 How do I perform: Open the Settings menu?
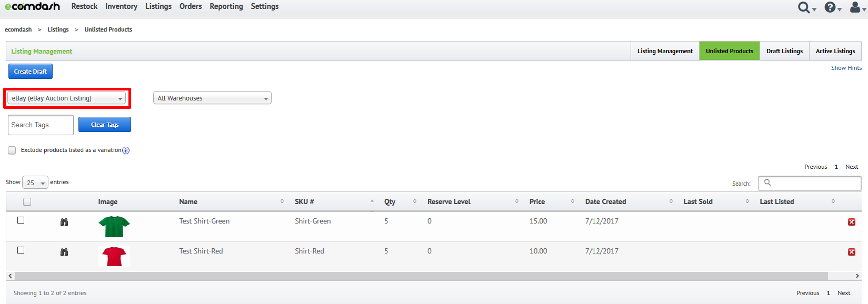pos(265,6)
